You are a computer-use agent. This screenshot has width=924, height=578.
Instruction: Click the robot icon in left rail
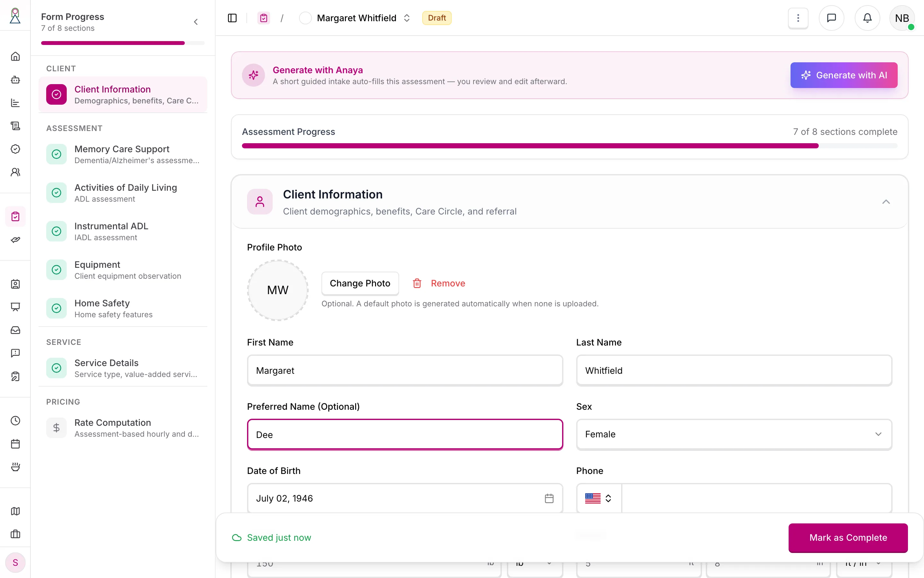click(x=15, y=80)
